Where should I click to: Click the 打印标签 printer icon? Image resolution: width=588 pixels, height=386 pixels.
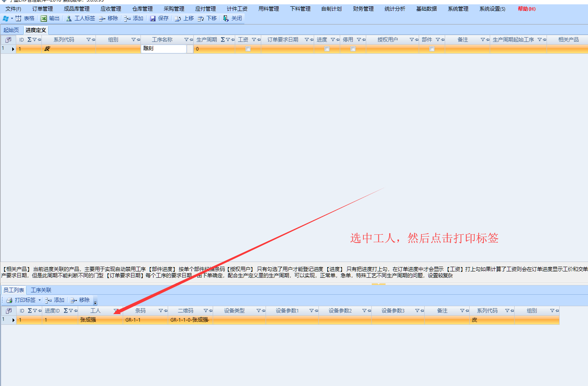click(x=9, y=300)
